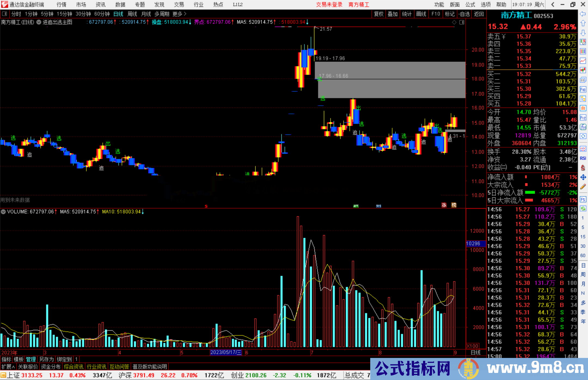Screen dimensions: 588x380
Task: Open the 指标 bottom tab
Action: click(x=6, y=359)
